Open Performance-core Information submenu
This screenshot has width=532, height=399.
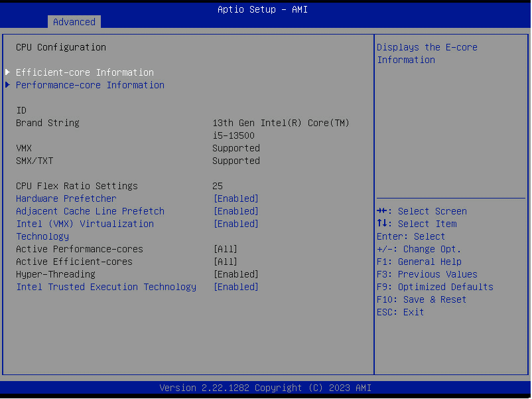pyautogui.click(x=90, y=85)
